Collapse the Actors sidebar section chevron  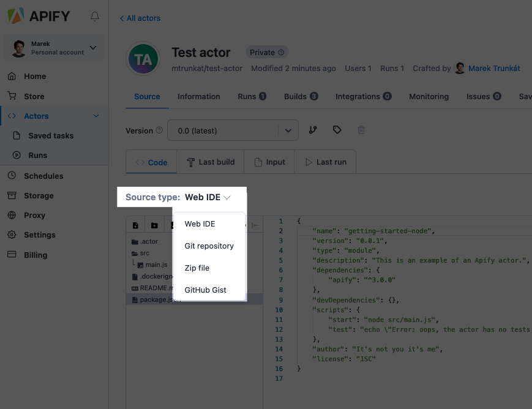pyautogui.click(x=96, y=116)
